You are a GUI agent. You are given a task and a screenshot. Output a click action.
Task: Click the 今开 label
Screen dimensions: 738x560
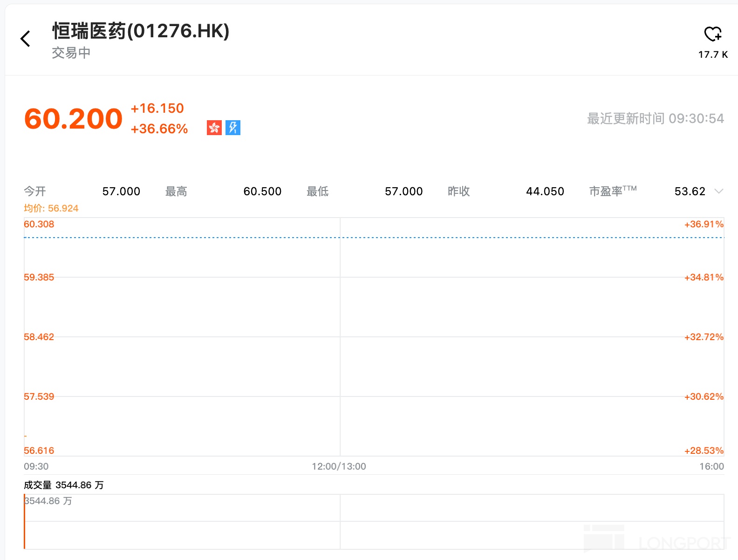coord(35,191)
